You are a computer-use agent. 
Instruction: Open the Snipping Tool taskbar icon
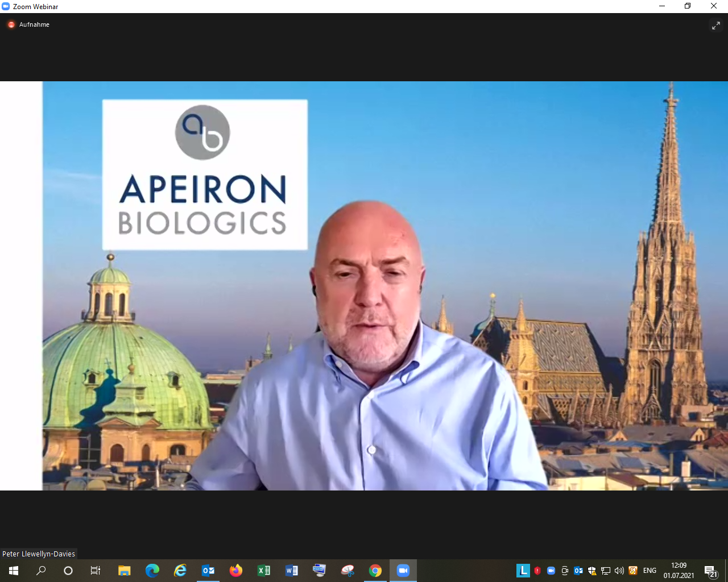point(348,571)
